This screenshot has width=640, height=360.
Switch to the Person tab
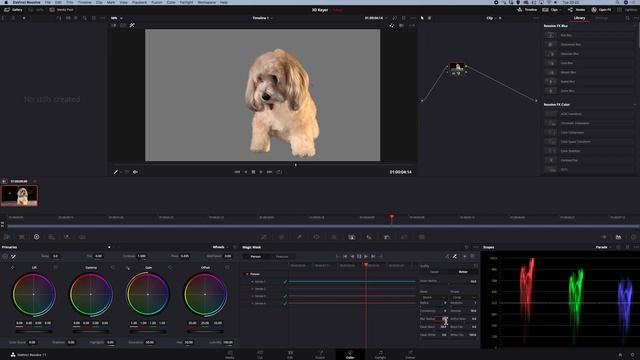(256, 257)
